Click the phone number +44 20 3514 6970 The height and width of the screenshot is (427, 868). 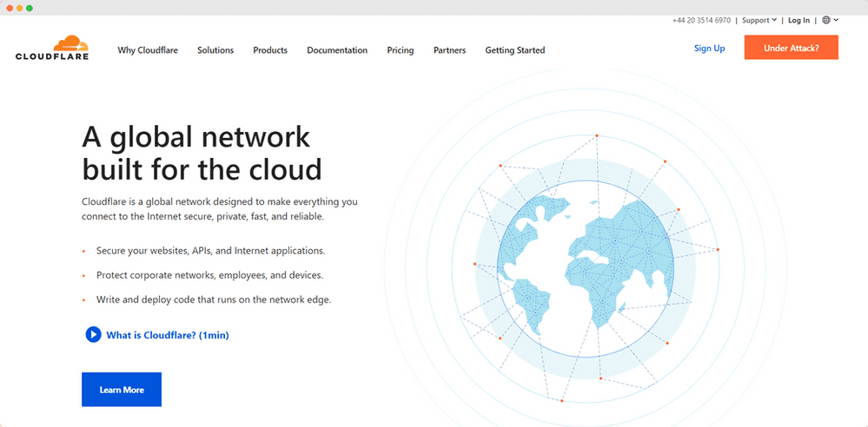701,20
